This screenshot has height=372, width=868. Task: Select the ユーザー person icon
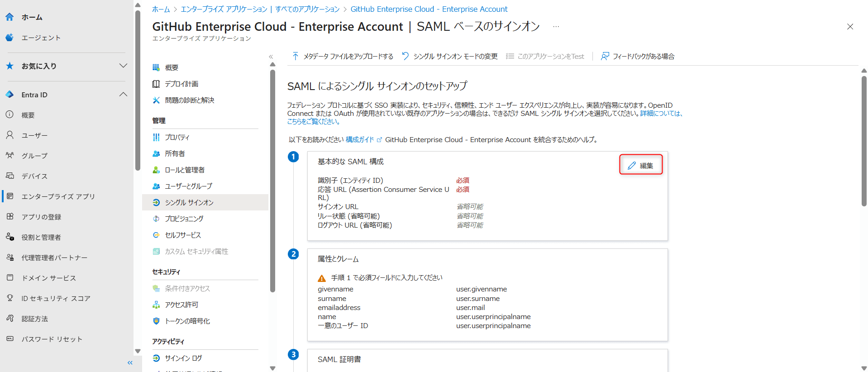coord(10,135)
